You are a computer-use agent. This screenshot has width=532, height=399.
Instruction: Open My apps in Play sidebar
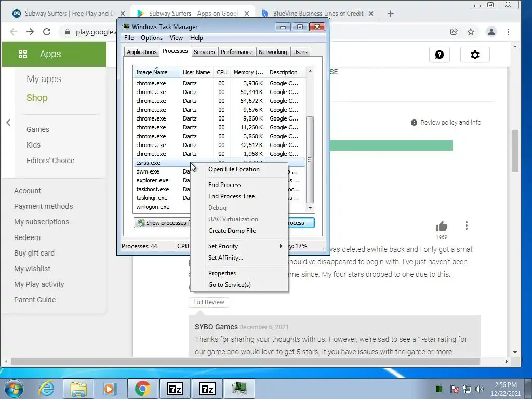point(44,79)
